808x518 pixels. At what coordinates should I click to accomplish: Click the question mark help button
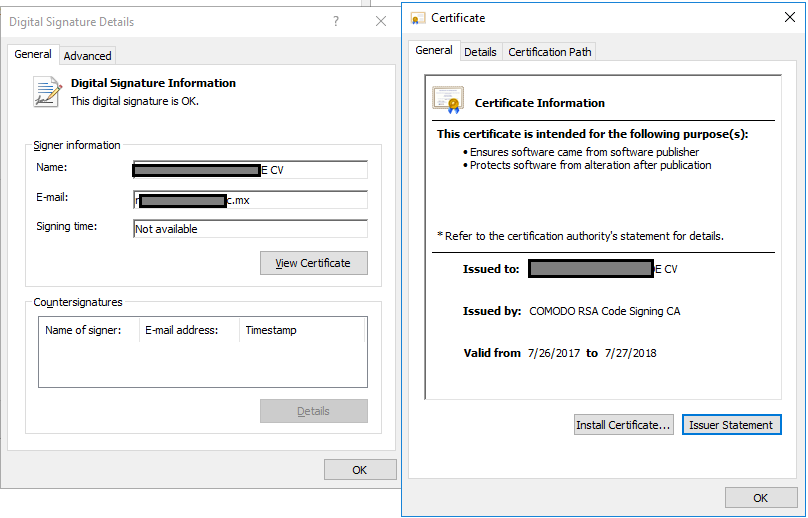coord(335,21)
